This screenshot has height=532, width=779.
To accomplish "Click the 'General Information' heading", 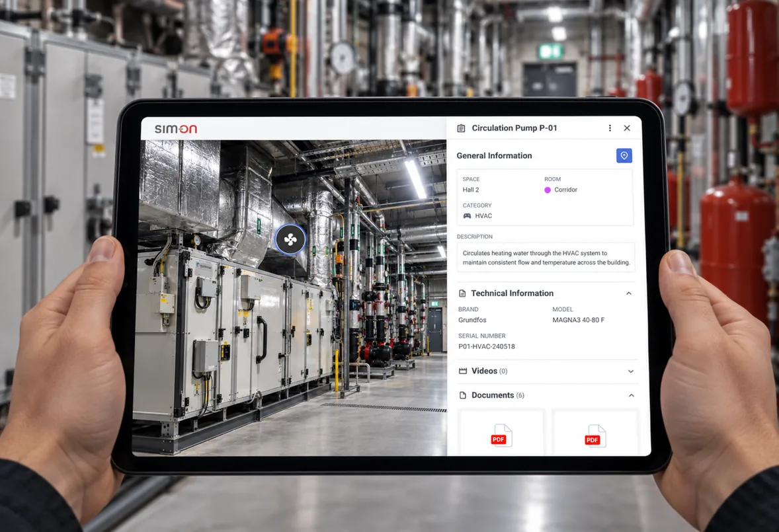I will pos(495,156).
